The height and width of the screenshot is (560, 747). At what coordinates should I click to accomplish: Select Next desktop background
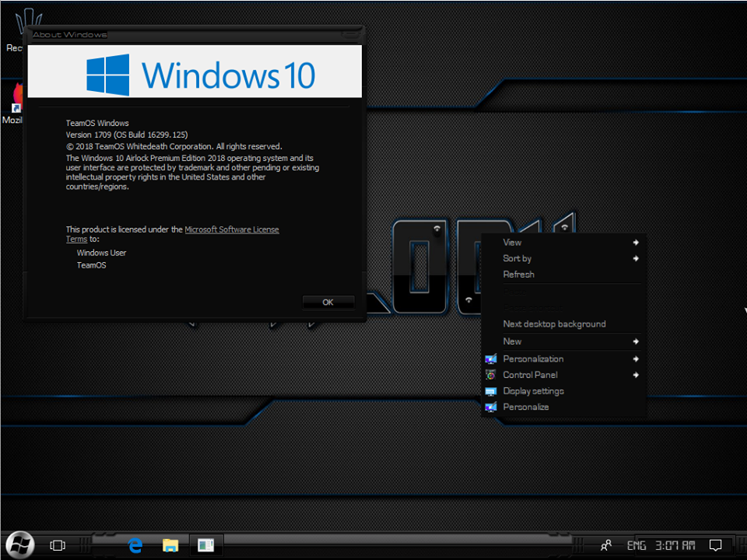563,324
